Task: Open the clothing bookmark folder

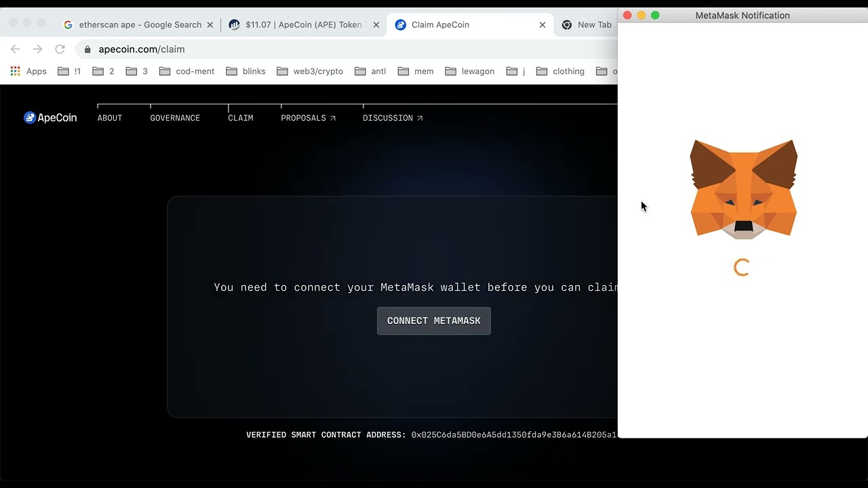Action: [560, 71]
